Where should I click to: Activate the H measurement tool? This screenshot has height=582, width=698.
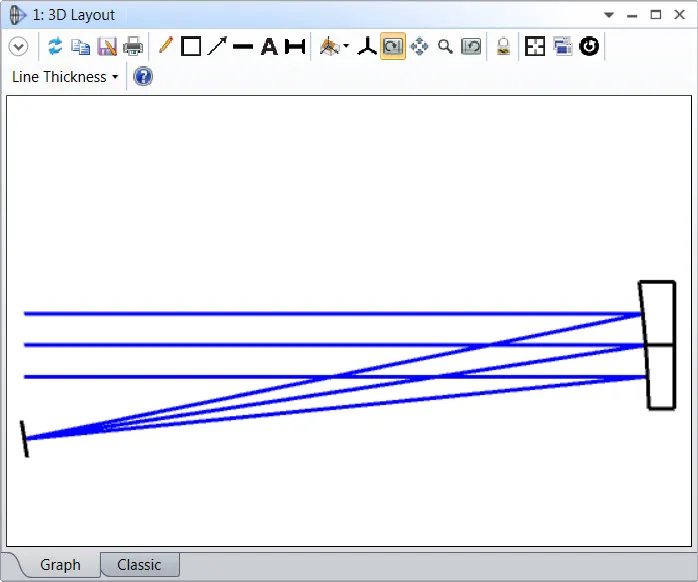pyautogui.click(x=295, y=46)
